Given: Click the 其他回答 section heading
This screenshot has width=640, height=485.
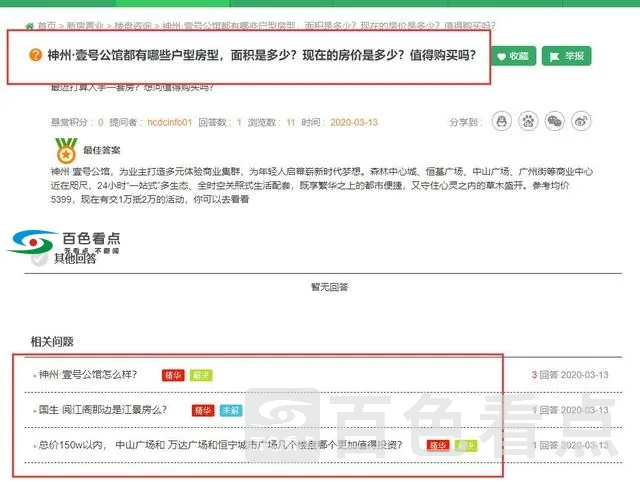Looking at the screenshot, I should pyautogui.click(x=75, y=258).
